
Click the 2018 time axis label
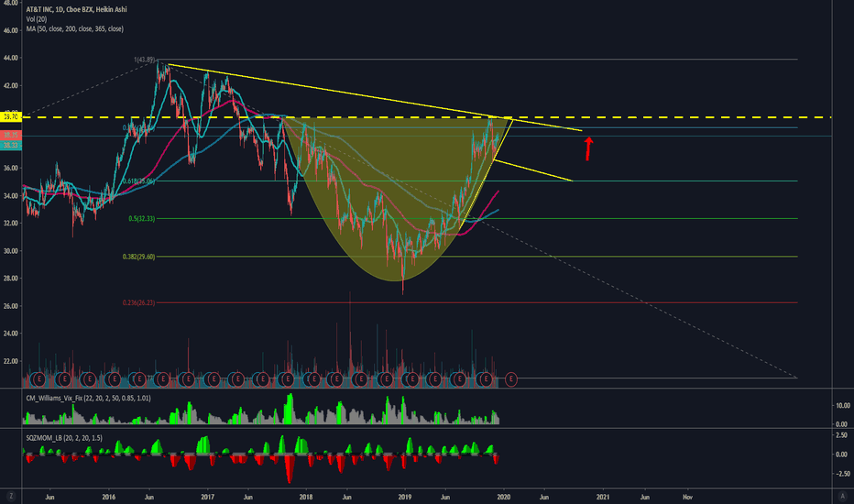pos(306,497)
